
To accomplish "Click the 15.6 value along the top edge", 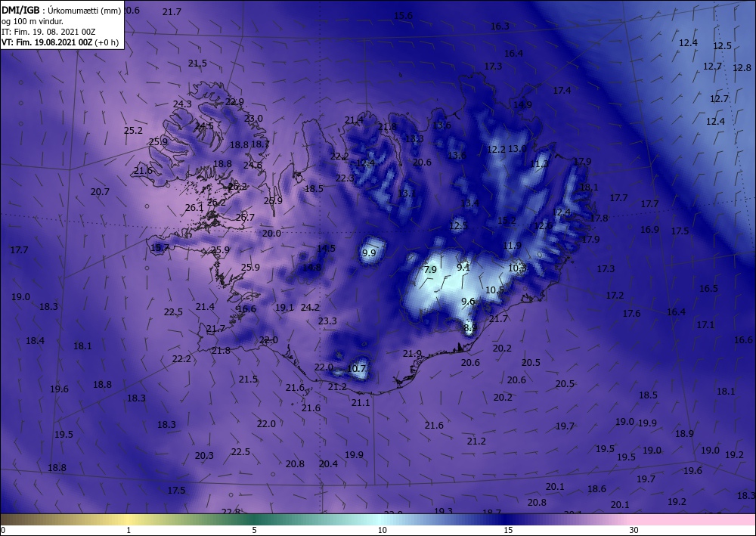I will 403,15.
